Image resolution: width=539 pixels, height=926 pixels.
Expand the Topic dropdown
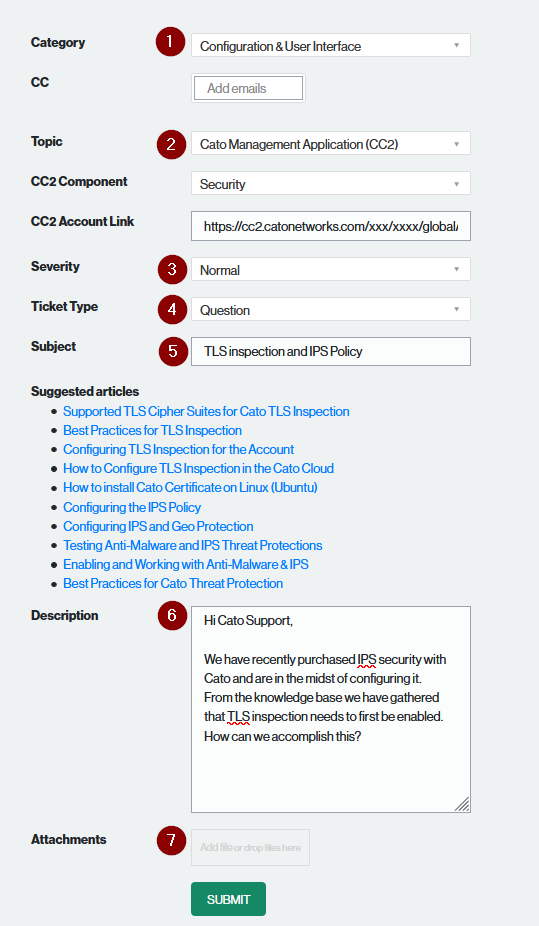(x=331, y=144)
